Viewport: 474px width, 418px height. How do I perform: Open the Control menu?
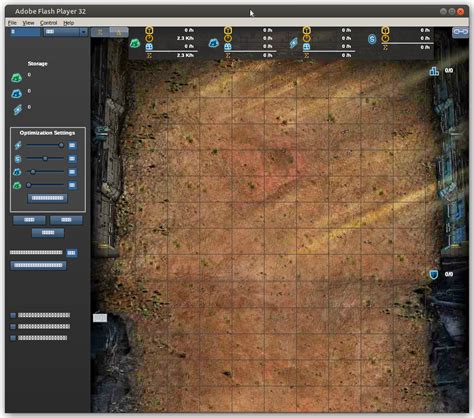(48, 23)
